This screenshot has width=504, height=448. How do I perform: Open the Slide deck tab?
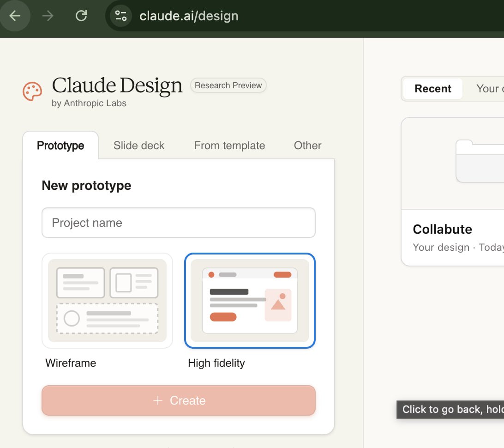(x=139, y=145)
